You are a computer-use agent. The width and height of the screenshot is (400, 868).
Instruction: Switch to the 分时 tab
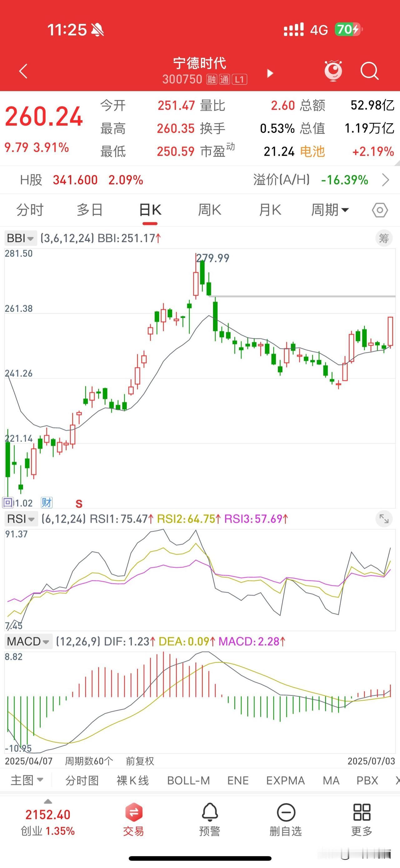pyautogui.click(x=30, y=210)
